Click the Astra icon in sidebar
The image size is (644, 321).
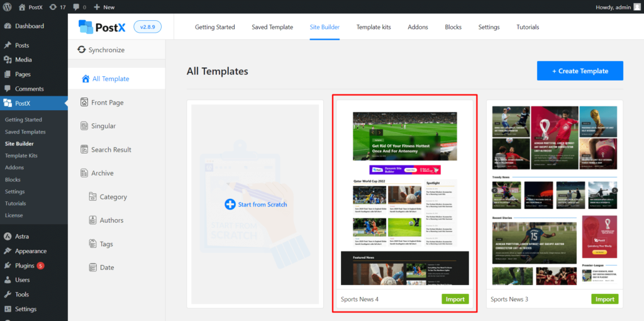click(8, 236)
